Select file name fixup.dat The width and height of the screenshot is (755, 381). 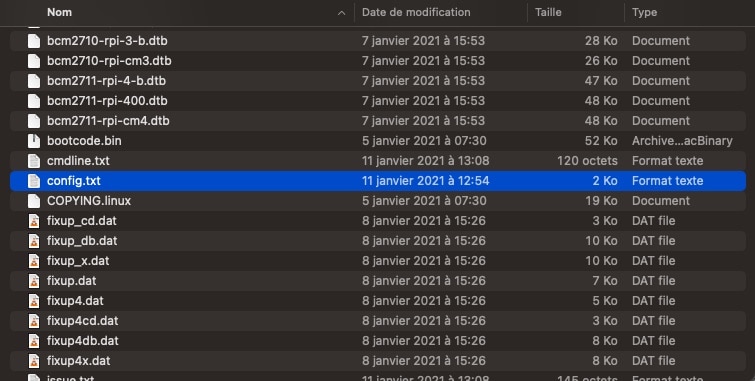point(72,281)
